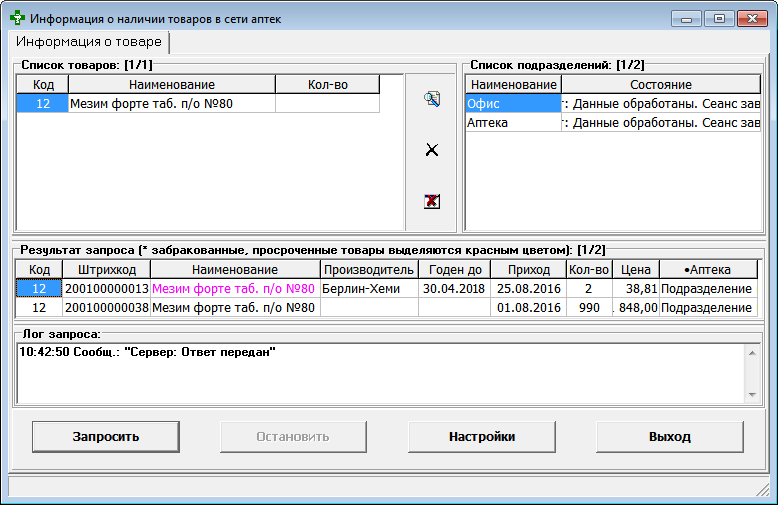Screen dimensions: 778x505
Task: Click the product search icon with magnifier
Action: click(x=432, y=99)
